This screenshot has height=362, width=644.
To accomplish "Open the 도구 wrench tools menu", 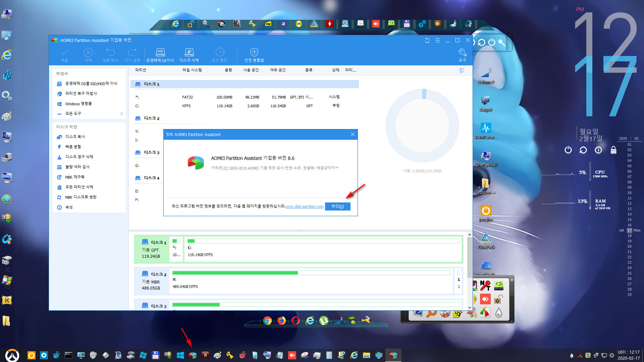I will click(463, 55).
